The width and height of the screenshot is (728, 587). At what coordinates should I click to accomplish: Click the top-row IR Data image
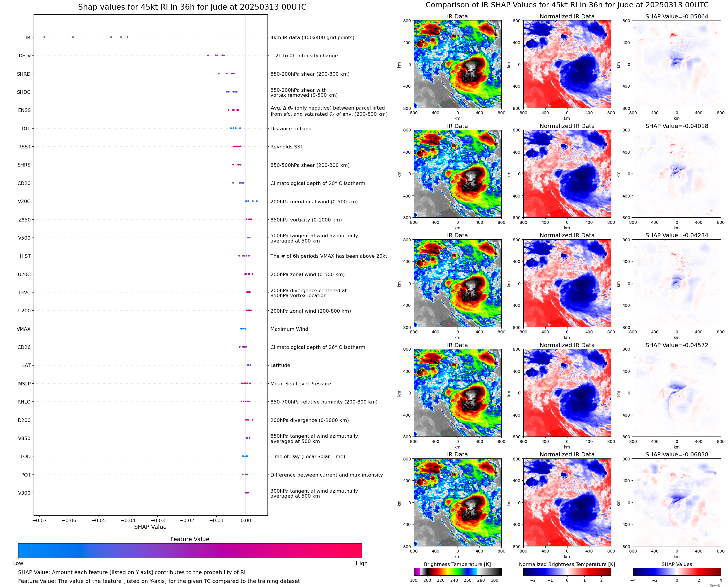(x=457, y=64)
